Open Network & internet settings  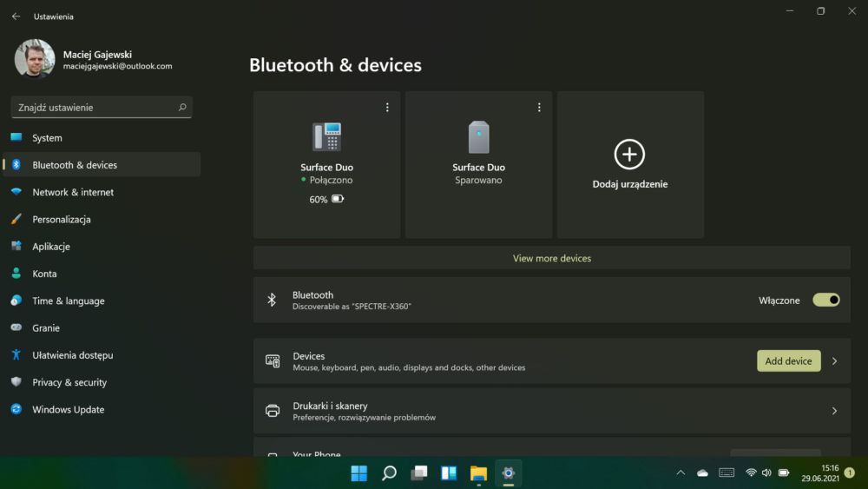click(x=102, y=192)
